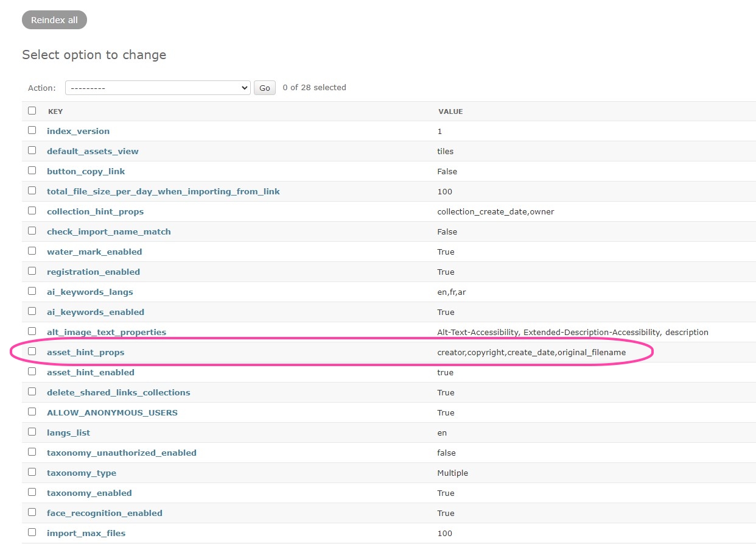
Task: Click the 'en,fr,ar' value cell
Action: (x=452, y=292)
